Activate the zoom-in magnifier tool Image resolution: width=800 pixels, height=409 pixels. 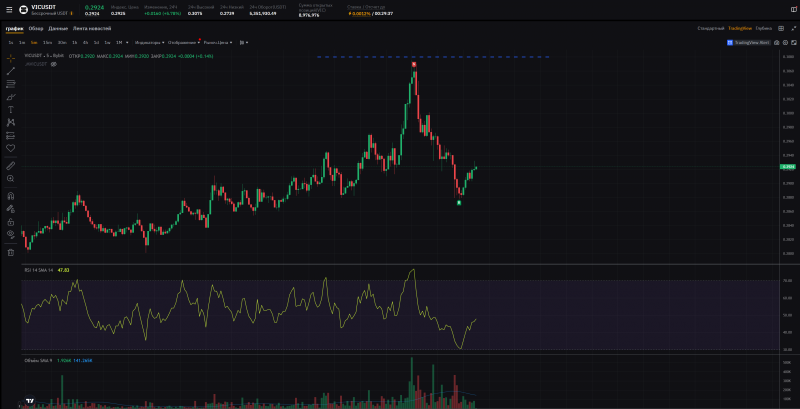click(x=10, y=178)
